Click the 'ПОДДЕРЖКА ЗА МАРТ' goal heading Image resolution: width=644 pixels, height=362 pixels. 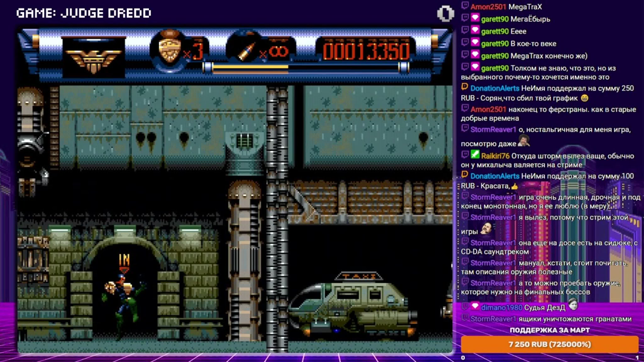pos(550,330)
